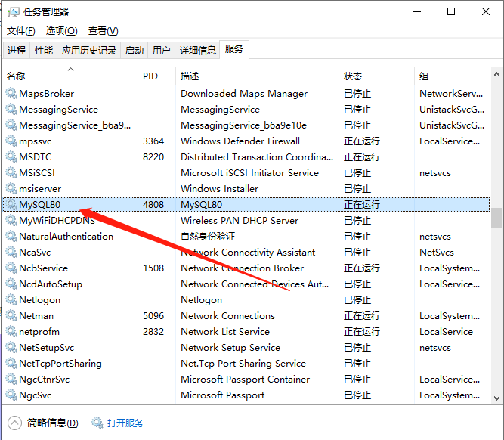The image size is (504, 440).
Task: Click the gear icon next to msiserver
Action: coord(11,188)
